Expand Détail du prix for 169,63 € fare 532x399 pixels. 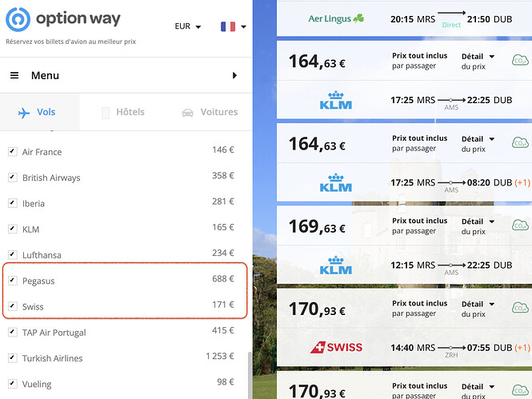click(478, 226)
